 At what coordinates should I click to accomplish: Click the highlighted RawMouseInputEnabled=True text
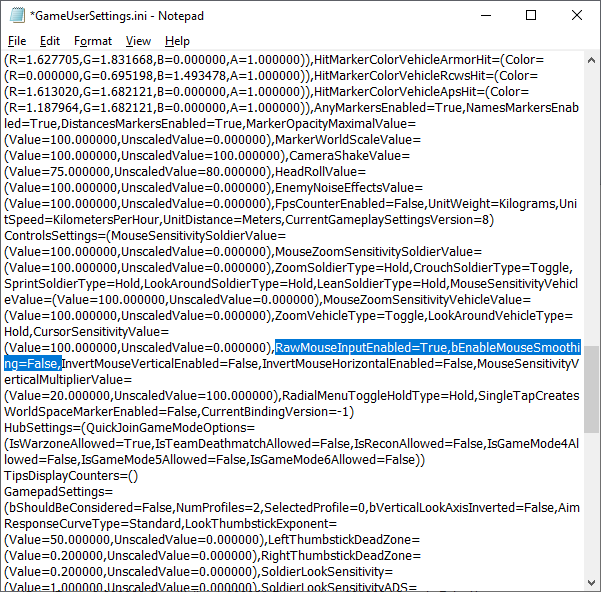tap(361, 347)
